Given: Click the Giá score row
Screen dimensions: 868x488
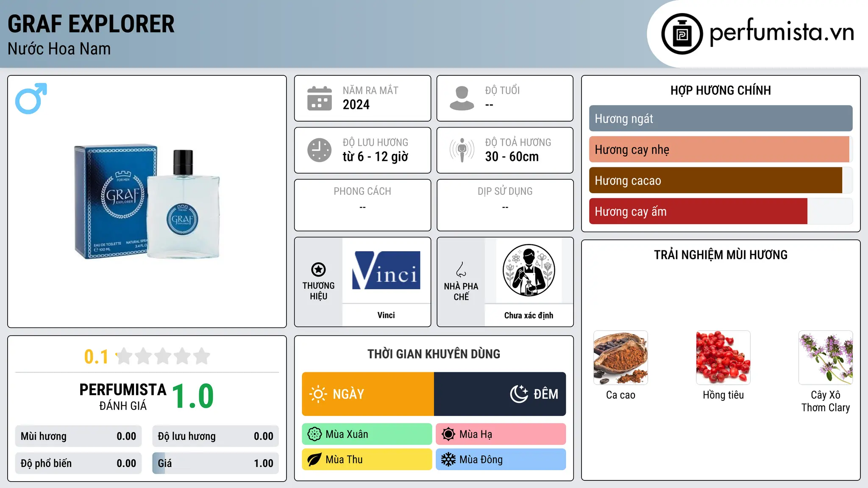Looking at the screenshot, I should click(216, 463).
